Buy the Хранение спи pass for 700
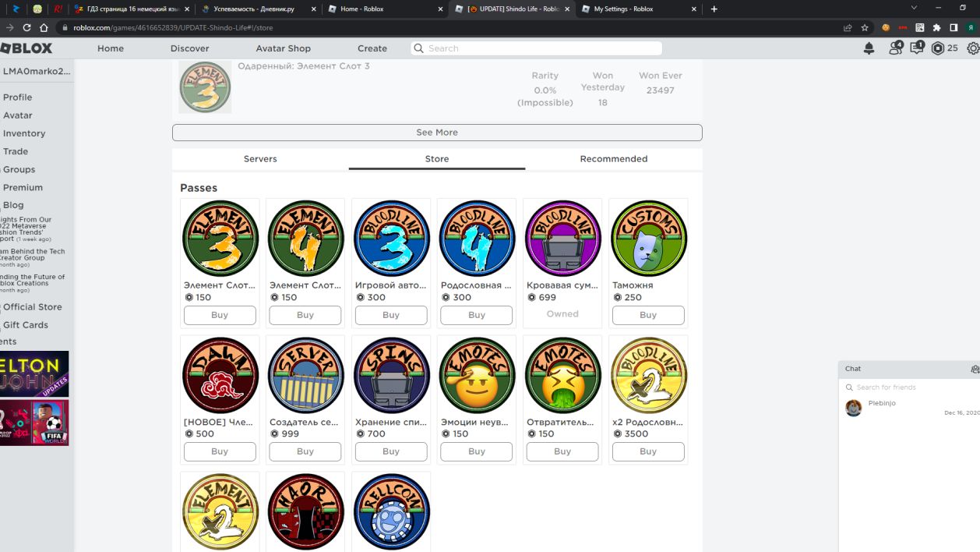Screen dimensions: 980x552 [391, 451]
